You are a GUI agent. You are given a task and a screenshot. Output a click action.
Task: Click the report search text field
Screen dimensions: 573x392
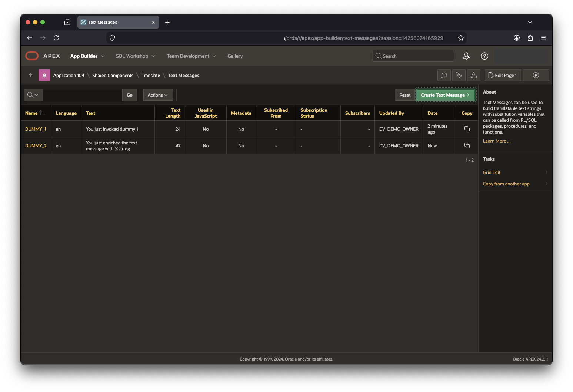(x=82, y=95)
